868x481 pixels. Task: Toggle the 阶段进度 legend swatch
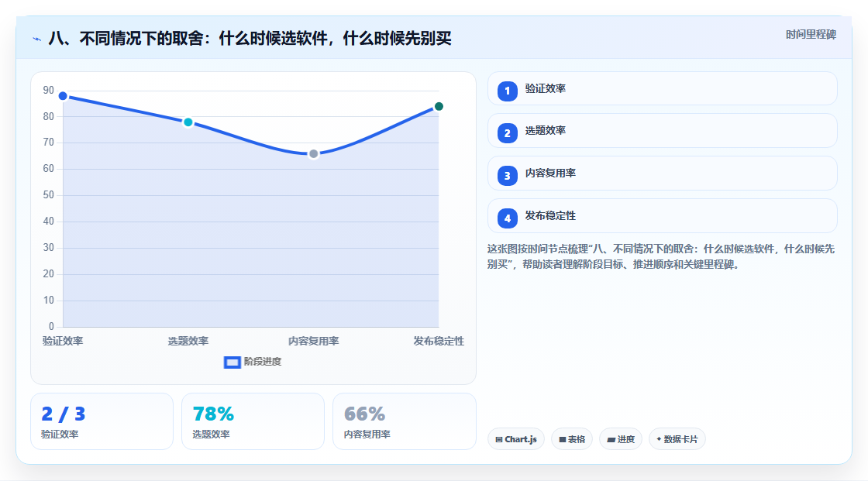point(232,362)
